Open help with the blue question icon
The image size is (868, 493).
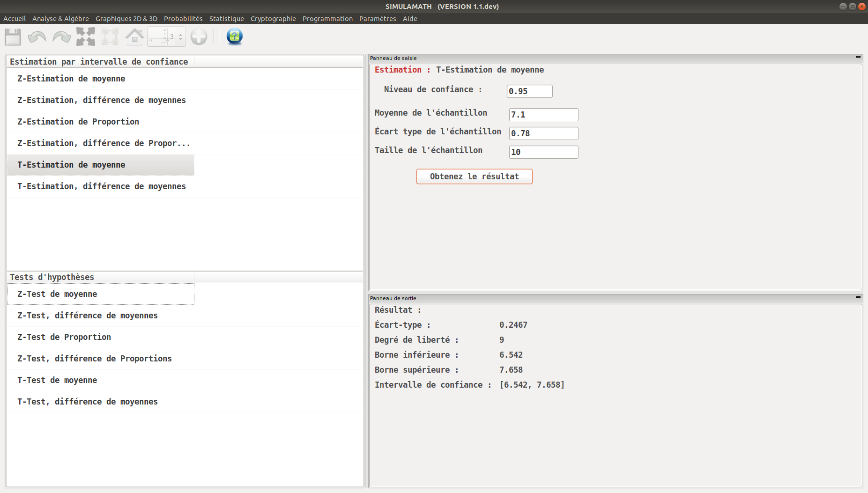[x=234, y=37]
